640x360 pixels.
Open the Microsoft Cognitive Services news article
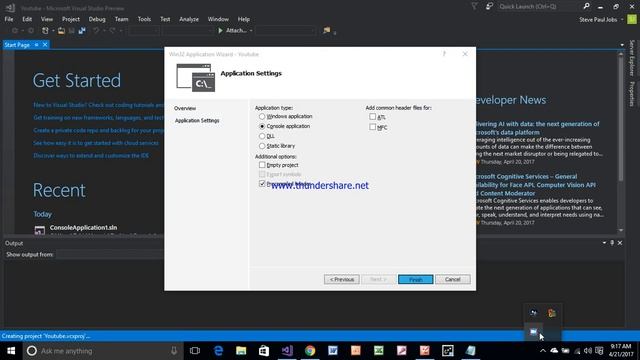click(535, 185)
